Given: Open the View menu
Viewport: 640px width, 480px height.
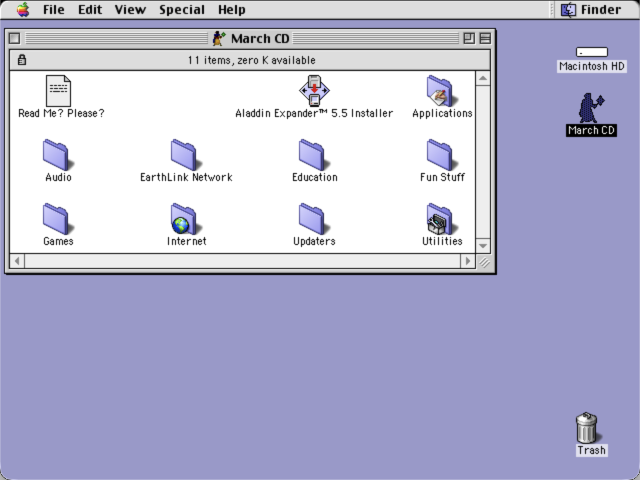Looking at the screenshot, I should [x=130, y=9].
